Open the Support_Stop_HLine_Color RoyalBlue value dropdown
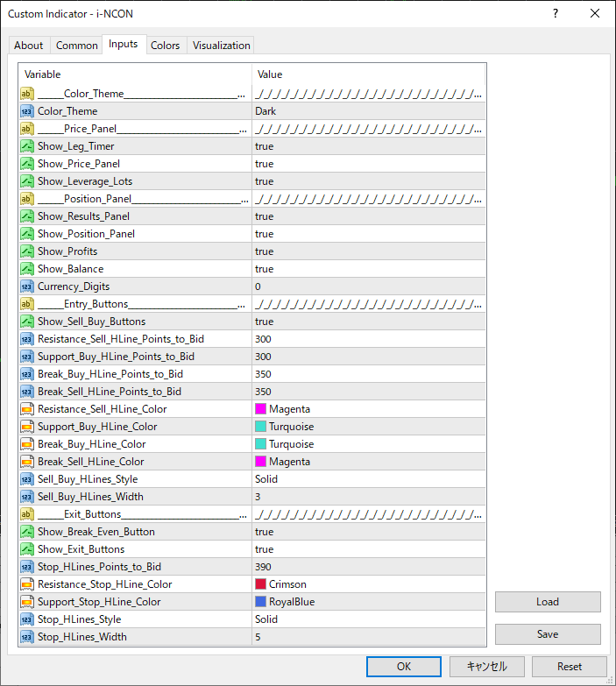Image resolution: width=616 pixels, height=686 pixels. point(369,602)
